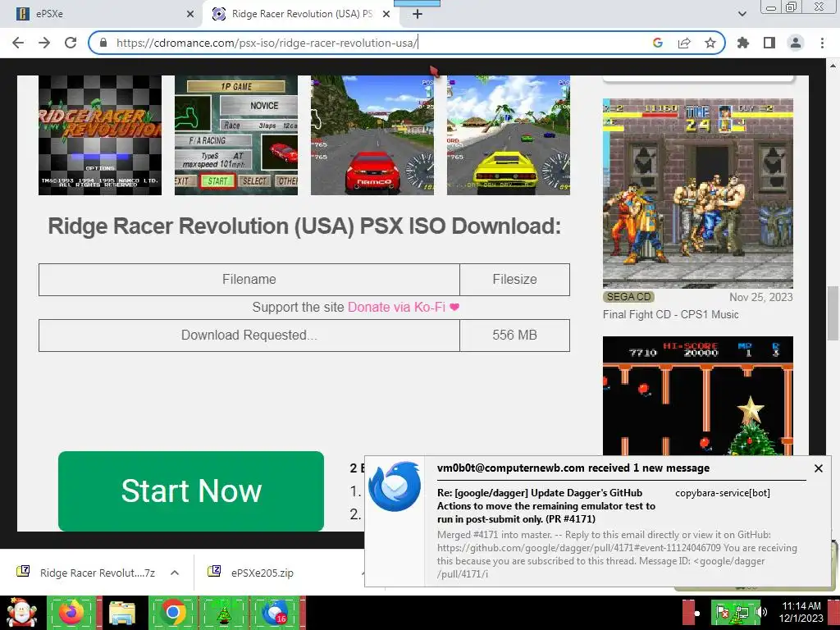
Task: Click the Filename column header
Action: (x=249, y=280)
